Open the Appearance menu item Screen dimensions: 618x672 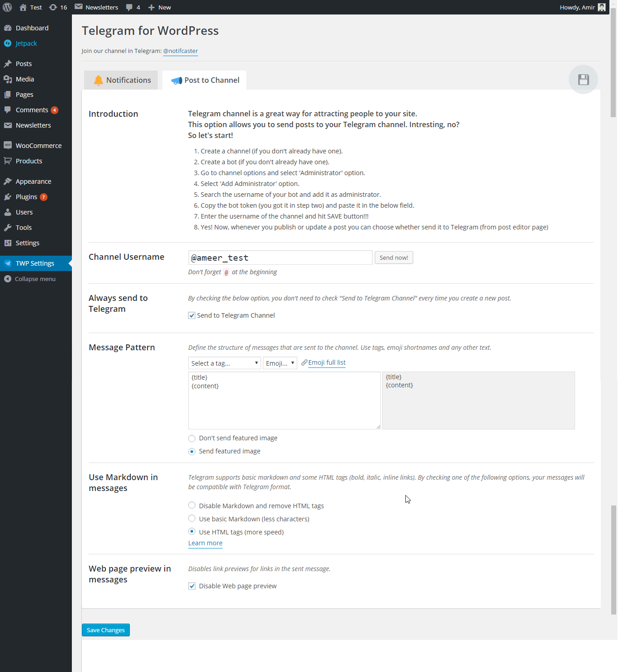coord(36,181)
